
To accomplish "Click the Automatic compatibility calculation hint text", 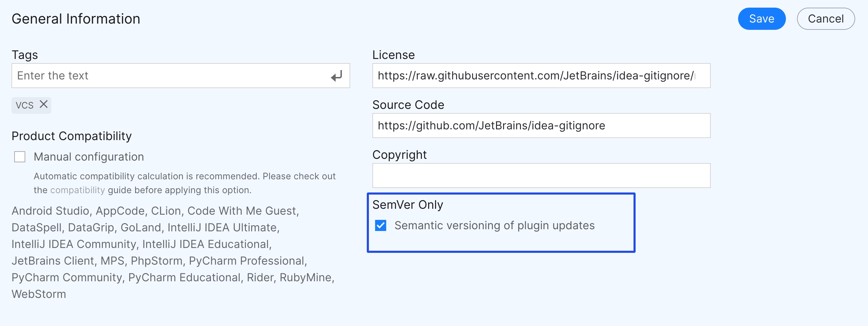I will coord(185,183).
